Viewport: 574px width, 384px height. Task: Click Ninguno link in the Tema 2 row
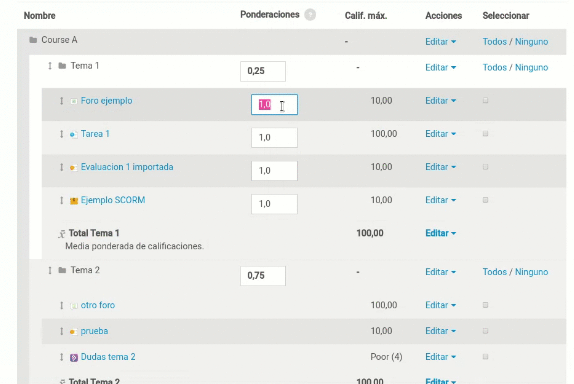click(x=532, y=272)
